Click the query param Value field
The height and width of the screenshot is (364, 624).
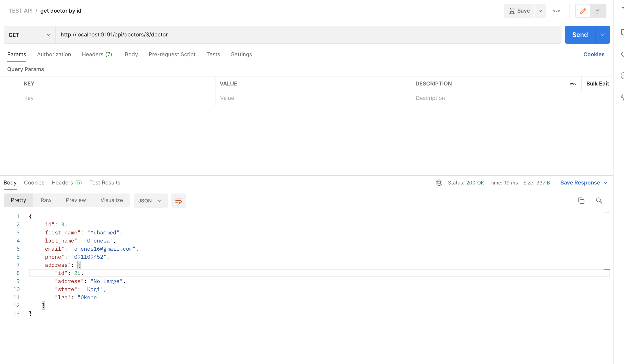[314, 98]
